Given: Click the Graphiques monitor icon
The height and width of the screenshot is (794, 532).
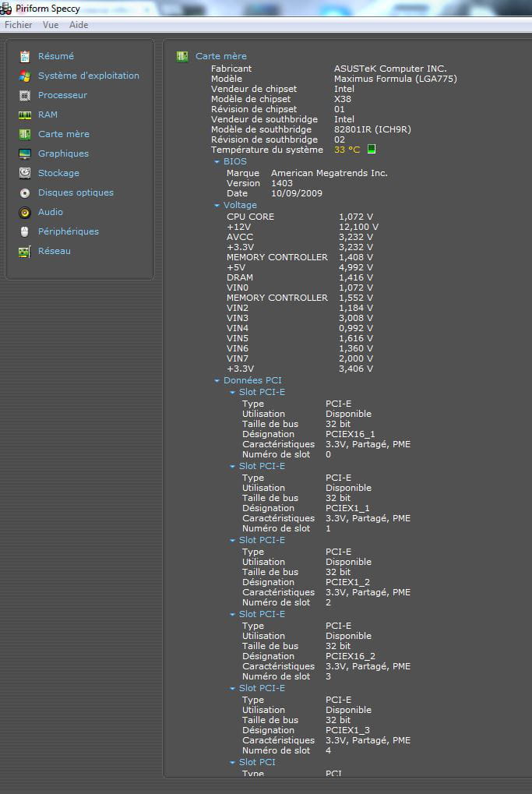Looking at the screenshot, I should coord(25,154).
